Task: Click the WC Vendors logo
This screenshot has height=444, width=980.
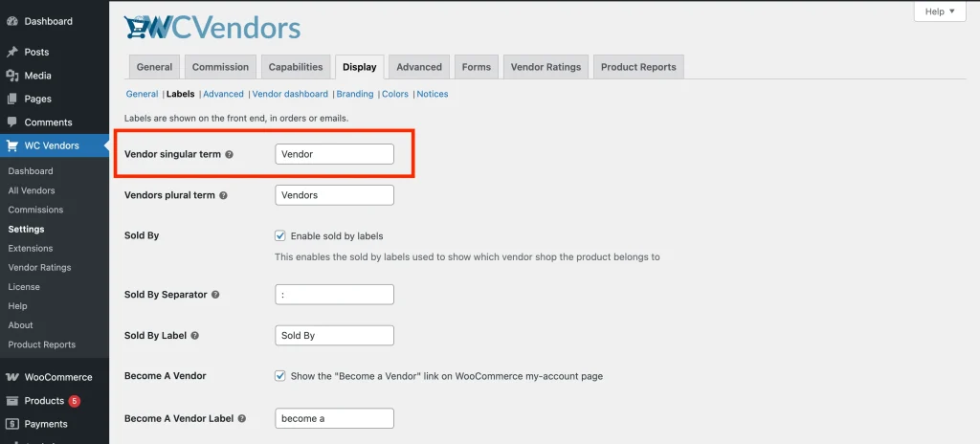Action: (212, 28)
